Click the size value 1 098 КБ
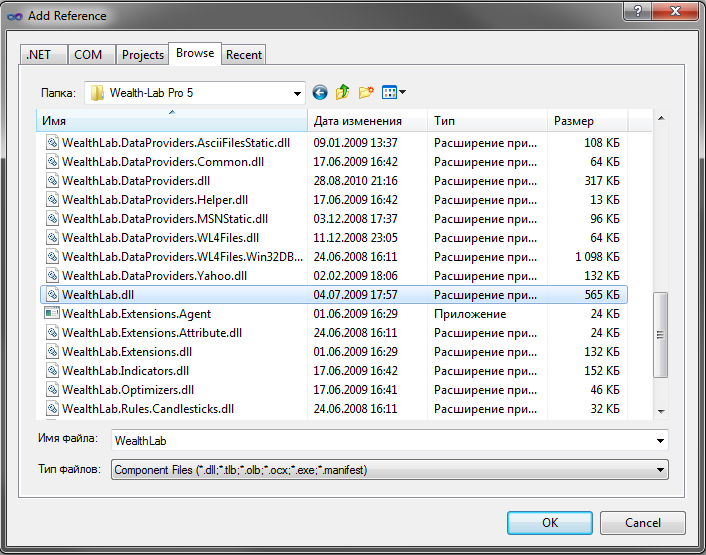706x555 pixels. click(597, 257)
